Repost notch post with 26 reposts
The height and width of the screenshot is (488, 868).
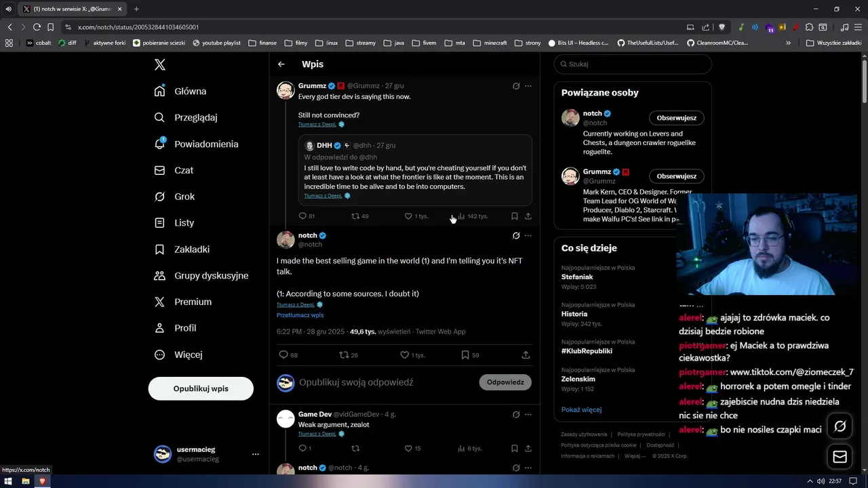349,354
